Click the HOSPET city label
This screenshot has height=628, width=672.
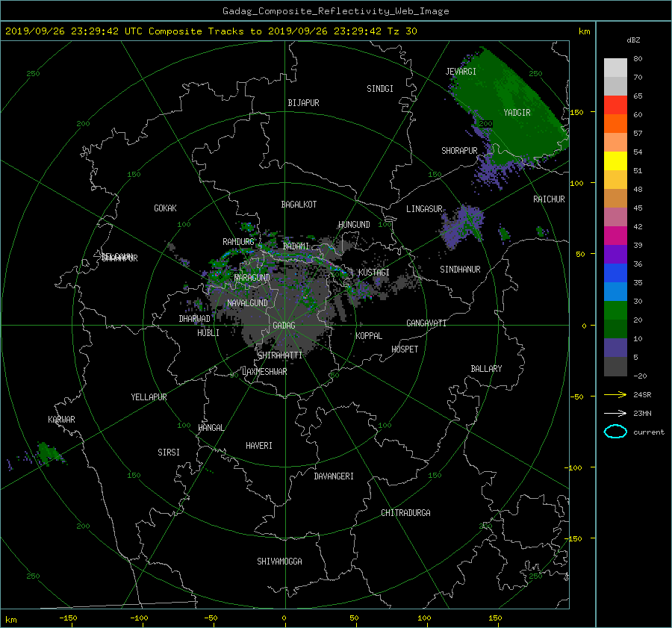(x=405, y=349)
